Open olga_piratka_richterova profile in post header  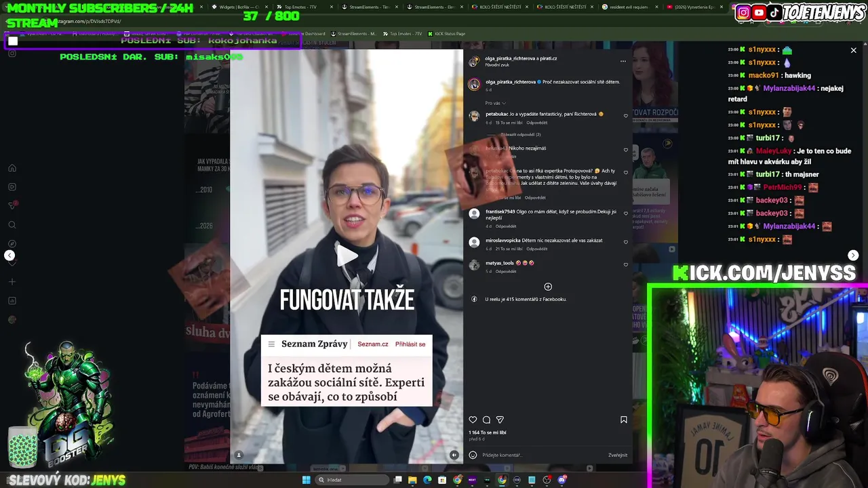click(x=509, y=58)
